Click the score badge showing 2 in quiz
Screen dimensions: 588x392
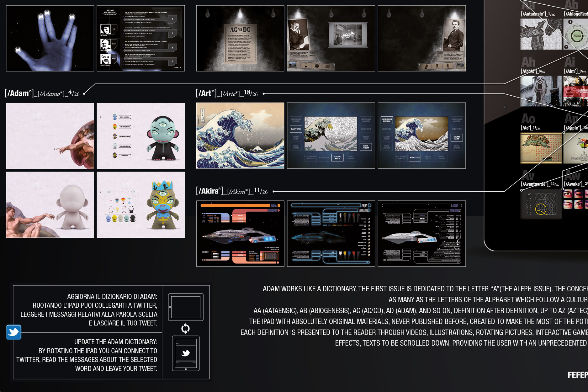[x=172, y=19]
